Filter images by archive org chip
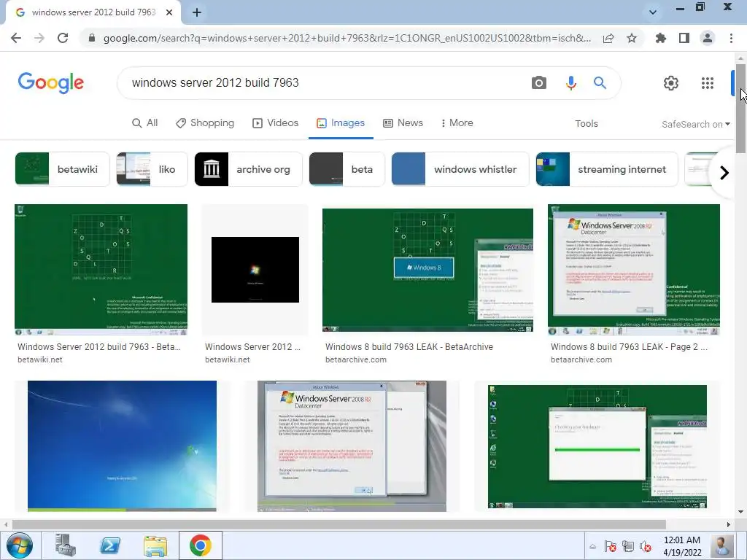Screen dimensions: 747x560 click(x=248, y=169)
